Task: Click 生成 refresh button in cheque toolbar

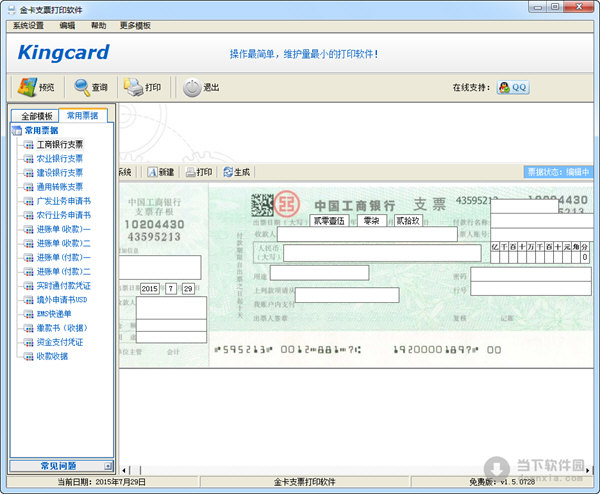Action: tap(237, 172)
